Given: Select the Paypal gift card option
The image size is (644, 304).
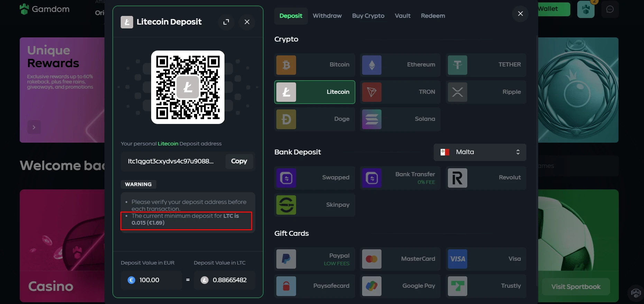Looking at the screenshot, I should pyautogui.click(x=315, y=259).
